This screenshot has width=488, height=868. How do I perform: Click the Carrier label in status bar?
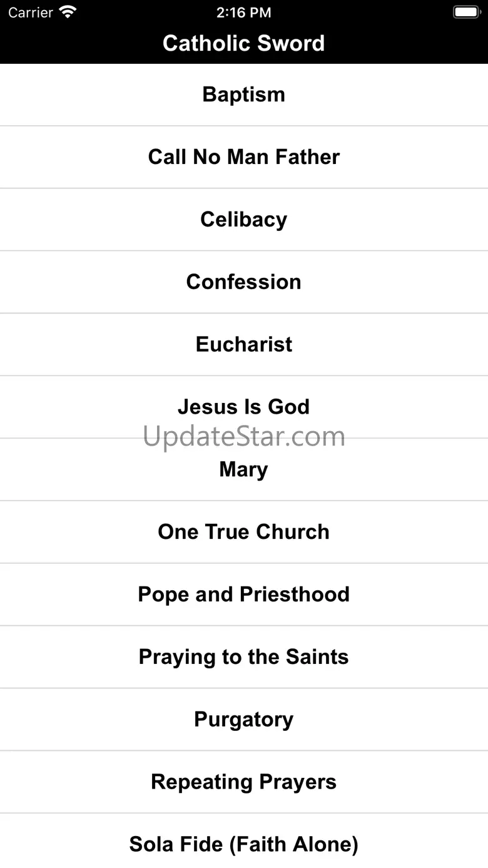30,12
